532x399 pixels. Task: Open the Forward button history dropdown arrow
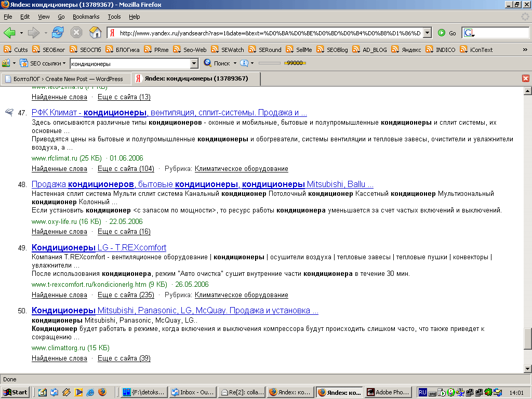click(46, 33)
